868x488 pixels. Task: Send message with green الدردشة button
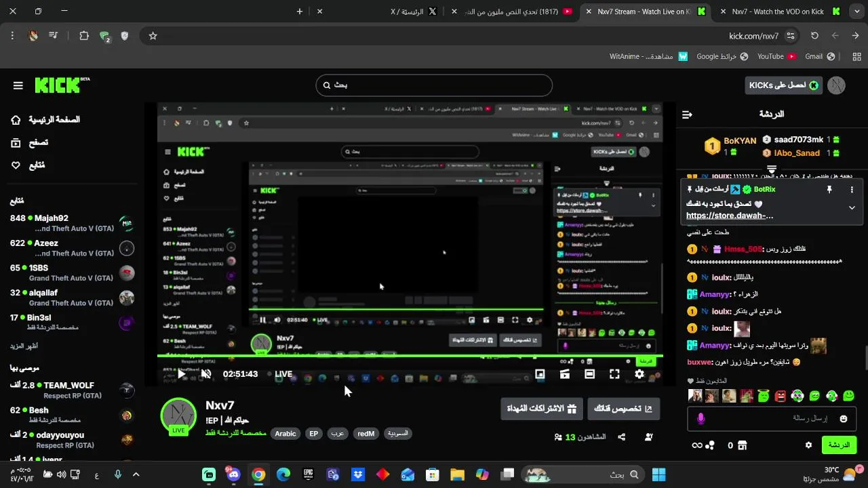coord(839,445)
